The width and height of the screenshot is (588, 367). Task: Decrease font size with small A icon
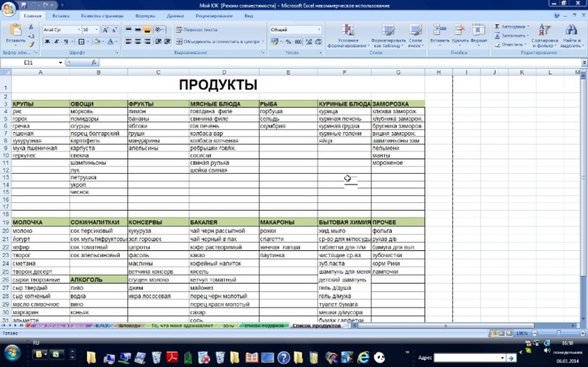tap(115, 30)
